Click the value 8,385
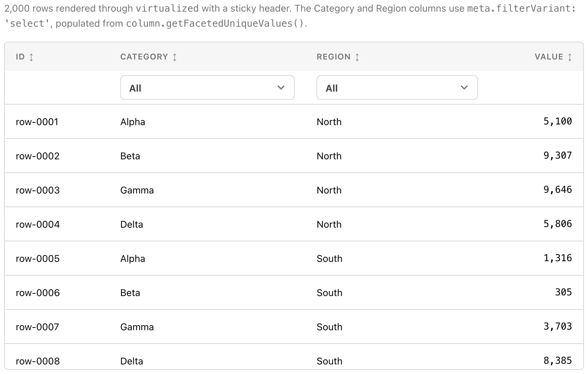588x374 pixels. coord(558,361)
